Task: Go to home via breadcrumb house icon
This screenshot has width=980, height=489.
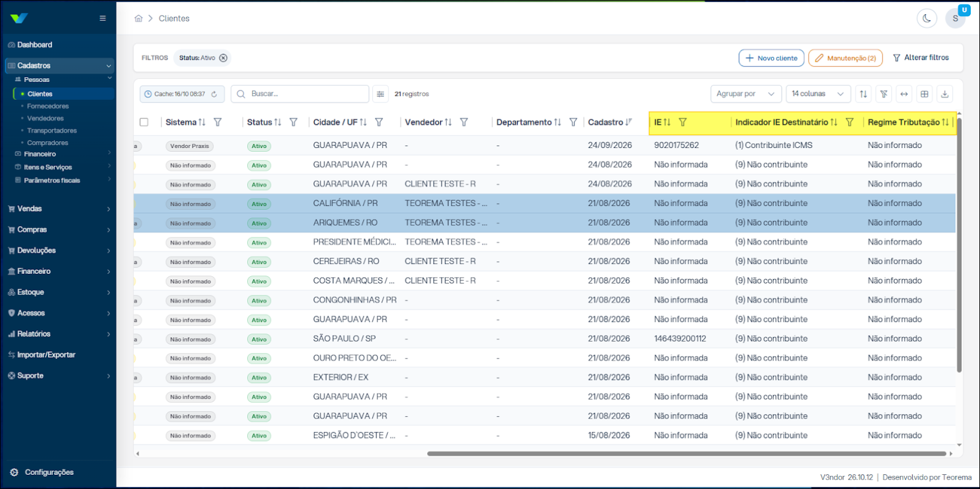Action: tap(139, 18)
